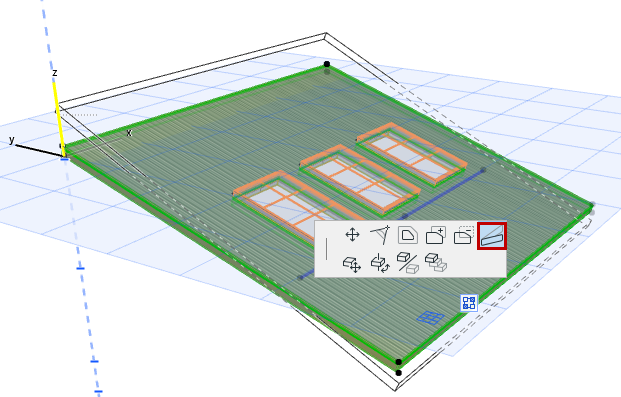
Task: Select the Fillet/Chamfer corner icon
Action: (408, 235)
